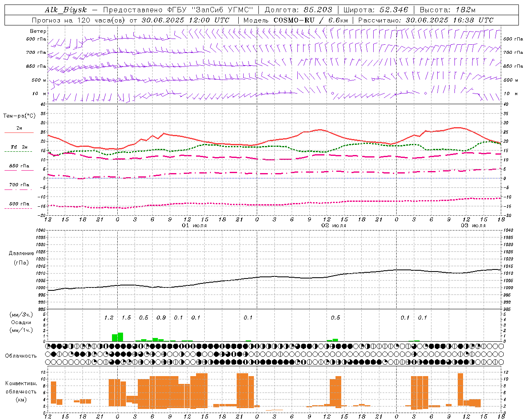Click the "500 гПа" dotted temperature legend entry
525x420 pixels.
[x=19, y=204]
